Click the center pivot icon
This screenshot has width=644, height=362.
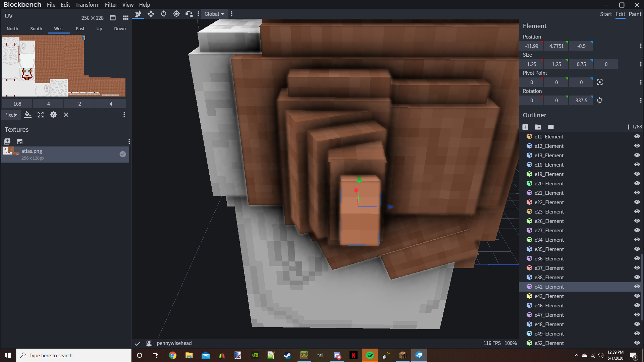click(600, 82)
